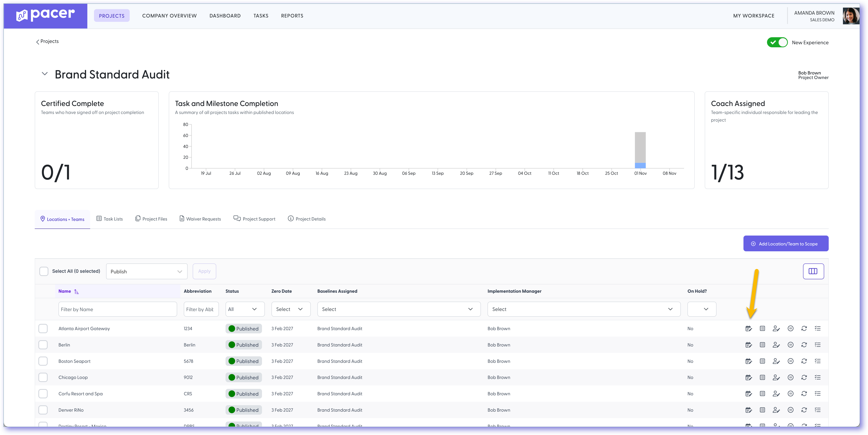Switch to the Project Files tab

point(151,219)
